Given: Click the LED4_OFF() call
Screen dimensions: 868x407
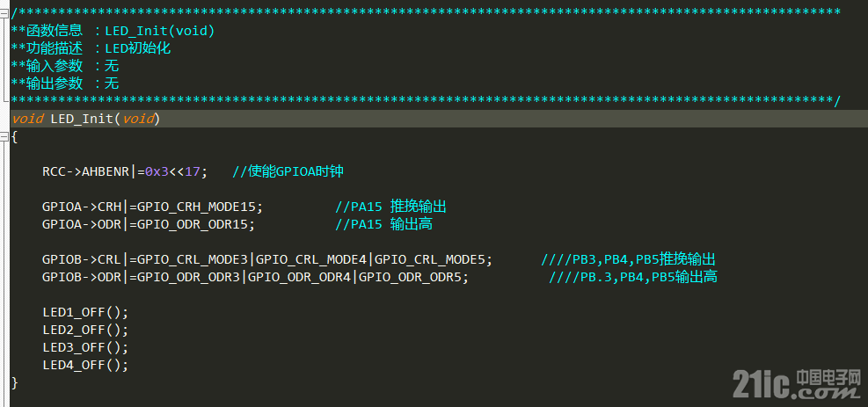Looking at the screenshot, I should point(85,365).
